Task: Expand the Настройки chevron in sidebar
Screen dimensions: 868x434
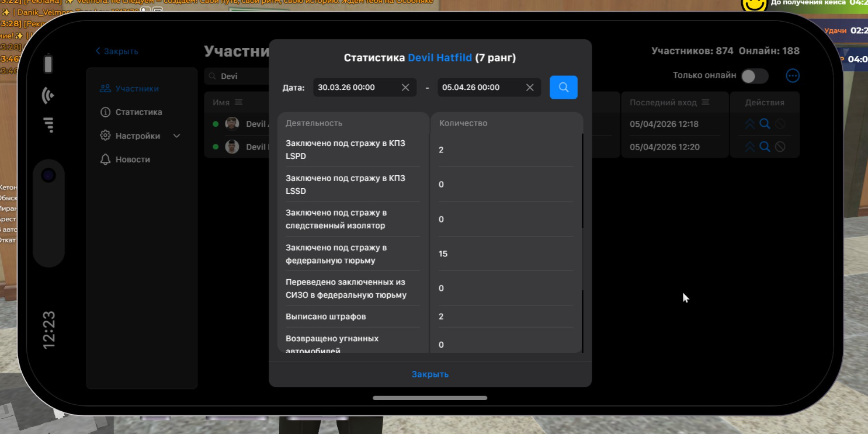Action: point(176,136)
